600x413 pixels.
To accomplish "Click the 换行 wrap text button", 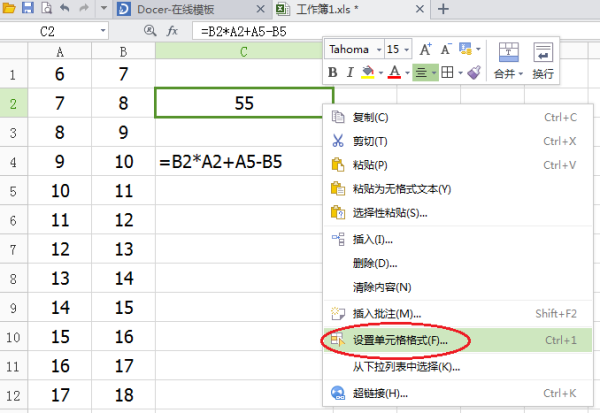I will 543,60.
